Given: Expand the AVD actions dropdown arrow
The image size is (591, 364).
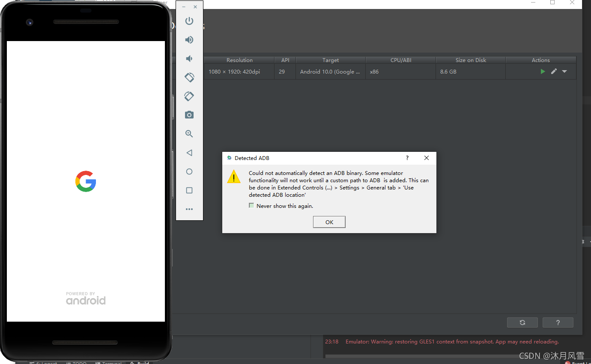Looking at the screenshot, I should tap(564, 71).
